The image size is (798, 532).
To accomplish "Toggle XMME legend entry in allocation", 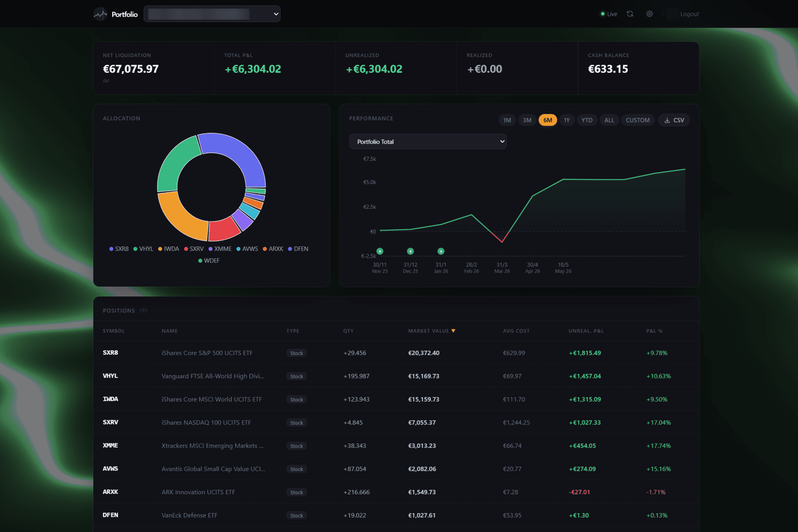I will coord(220,249).
